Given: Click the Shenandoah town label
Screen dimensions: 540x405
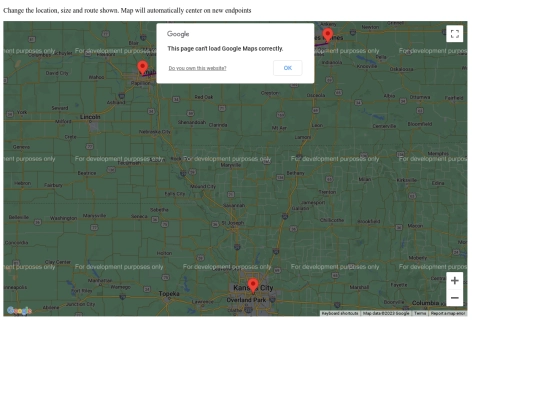Looking at the screenshot, I should coord(191,122).
